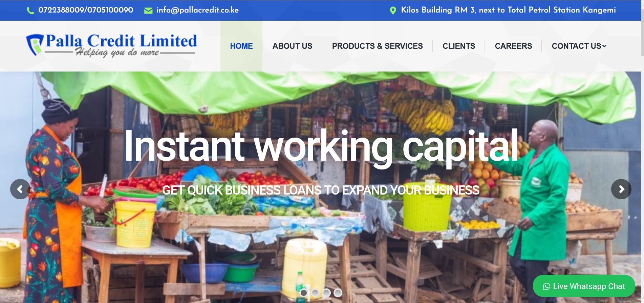Select the second slider dot indicator
644x303 pixels.
pos(315,292)
